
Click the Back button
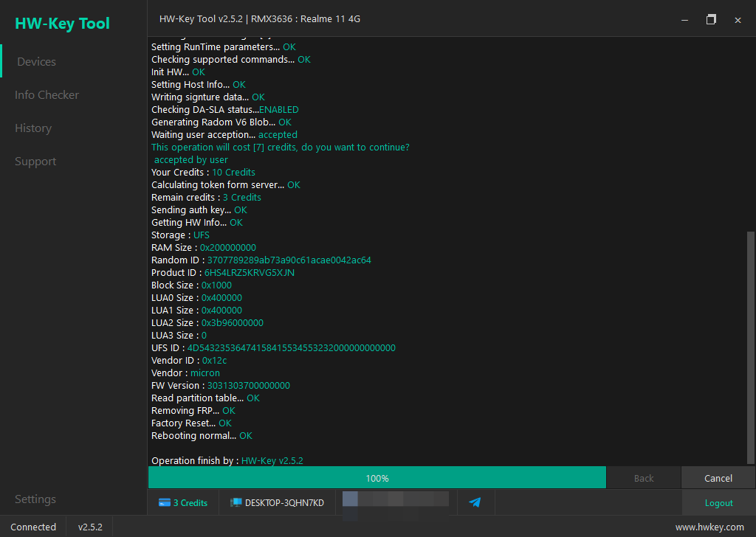pyautogui.click(x=644, y=478)
